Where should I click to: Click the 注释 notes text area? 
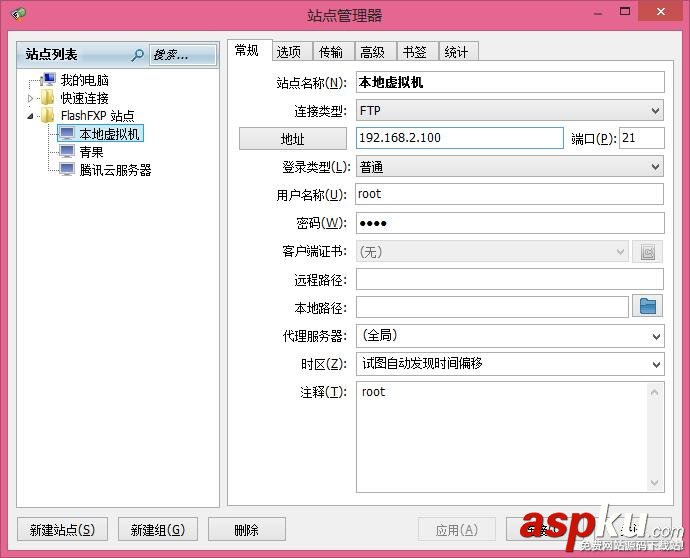tap(502, 437)
